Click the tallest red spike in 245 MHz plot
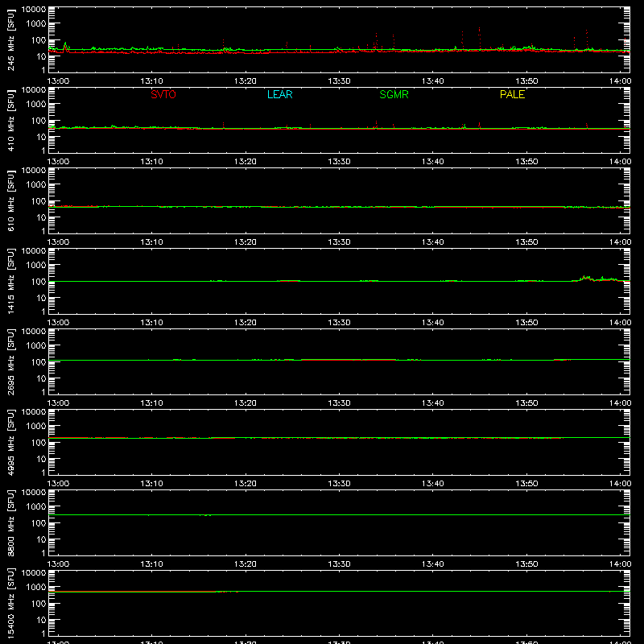The height and width of the screenshot is (644, 644). click(479, 38)
